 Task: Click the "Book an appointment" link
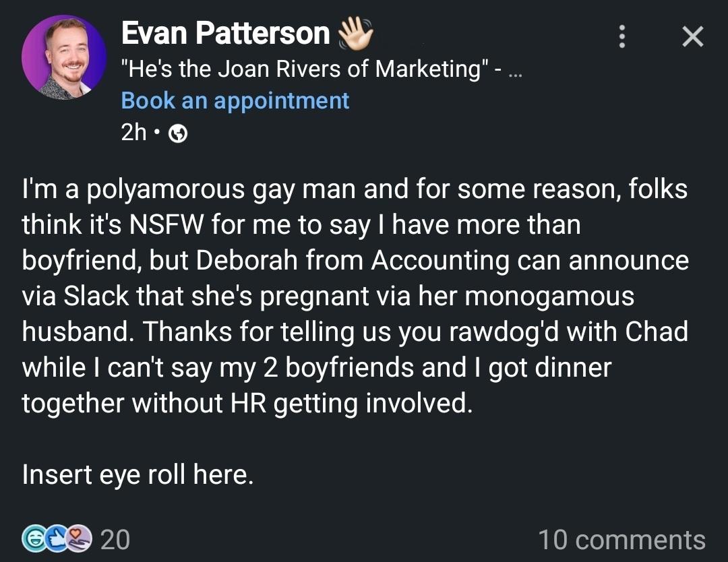235,100
